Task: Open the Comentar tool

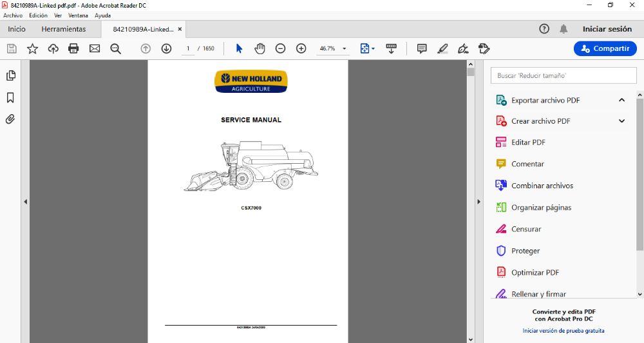Action: 527,164
